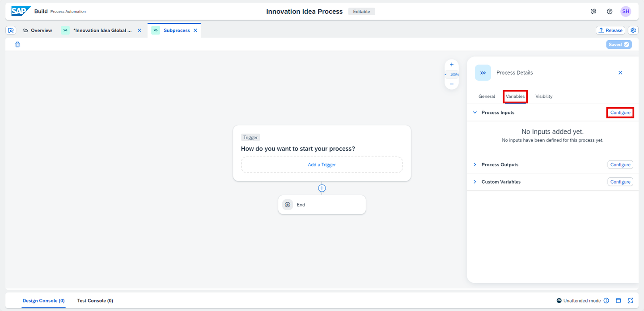Viewport: 644px width, 311px height.
Task: Zoom in the canvas with plus
Action: pyautogui.click(x=452, y=65)
